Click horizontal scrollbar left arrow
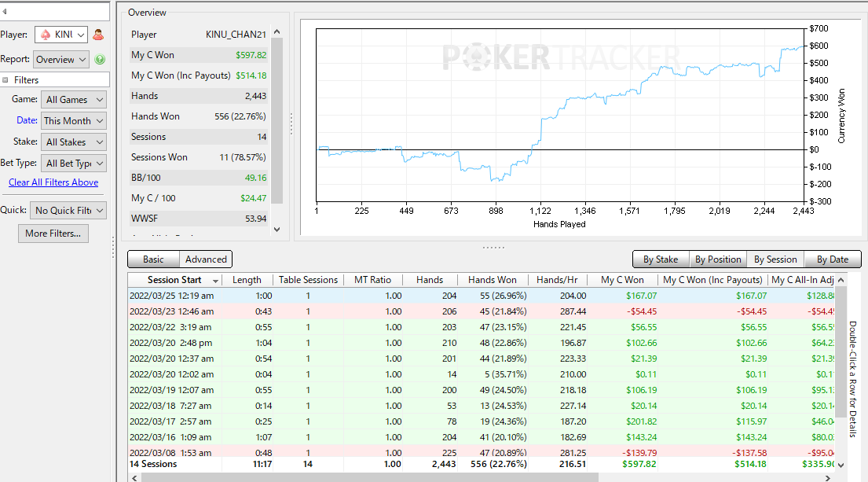This screenshot has width=868, height=482. coord(134,477)
